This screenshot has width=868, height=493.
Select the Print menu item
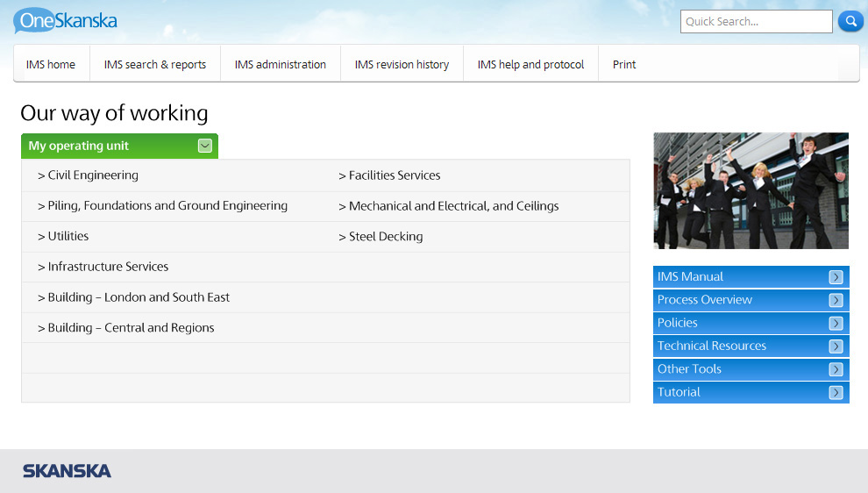tap(624, 64)
